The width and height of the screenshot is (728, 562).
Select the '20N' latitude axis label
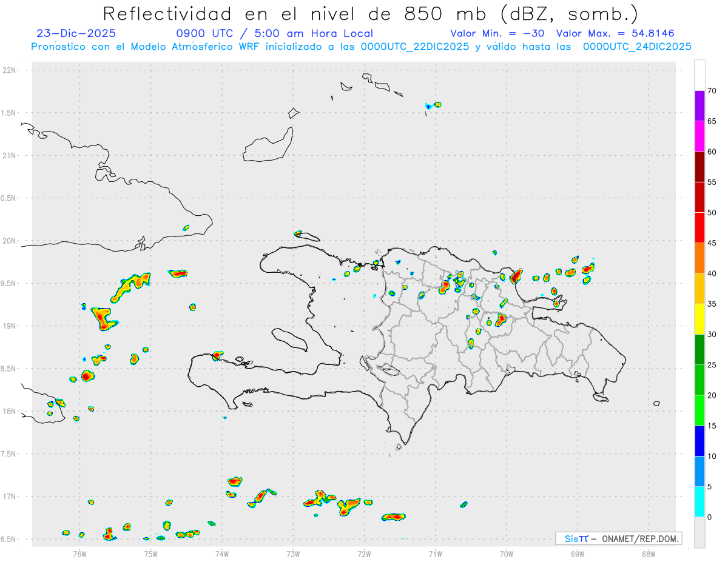pos(10,241)
